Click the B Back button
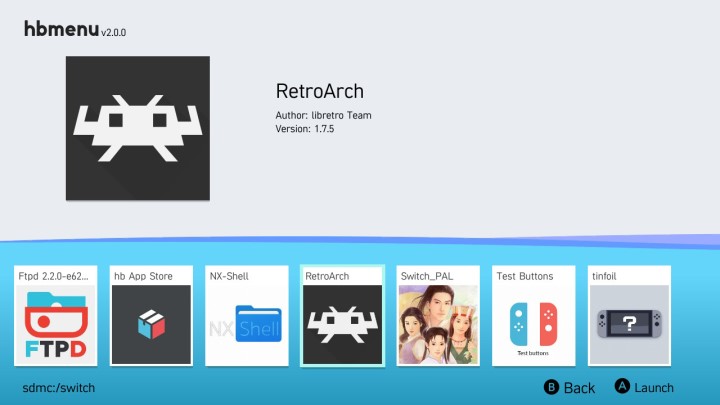Image resolution: width=720 pixels, height=405 pixels. pyautogui.click(x=569, y=388)
